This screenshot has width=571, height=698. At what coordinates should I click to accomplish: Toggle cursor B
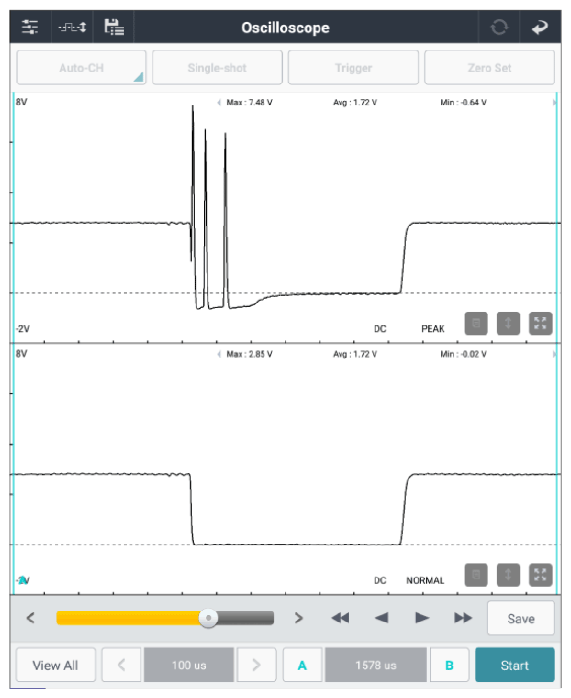[x=450, y=665]
